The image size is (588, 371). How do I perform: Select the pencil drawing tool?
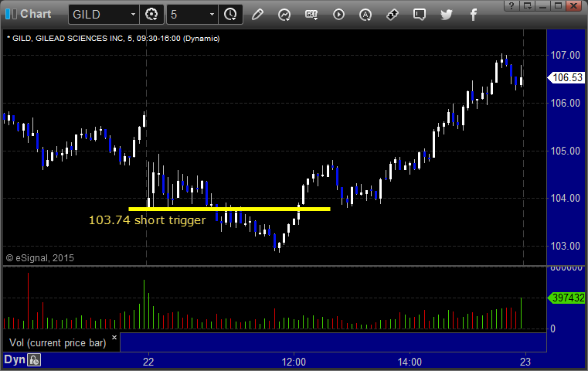[x=257, y=15]
